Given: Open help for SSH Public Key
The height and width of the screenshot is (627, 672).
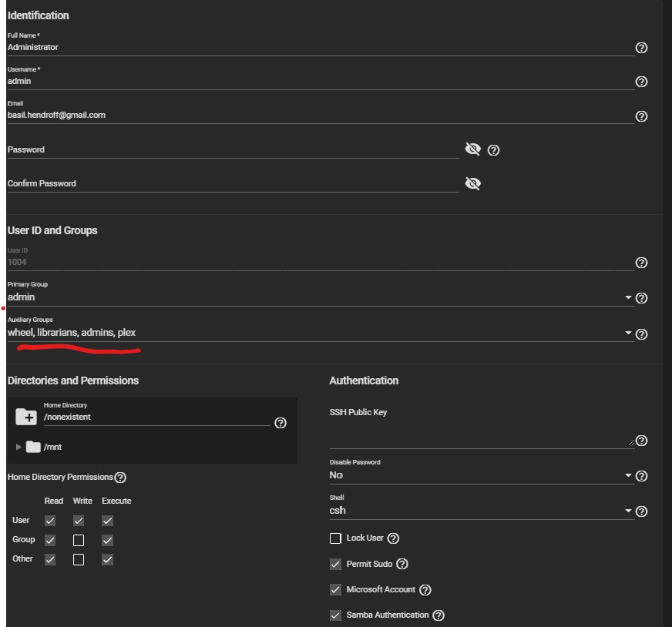Looking at the screenshot, I should coord(641,441).
